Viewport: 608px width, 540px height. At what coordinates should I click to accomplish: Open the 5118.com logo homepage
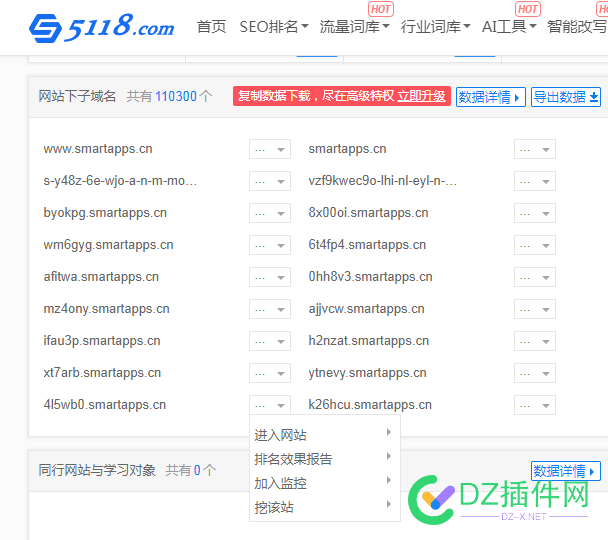click(102, 28)
